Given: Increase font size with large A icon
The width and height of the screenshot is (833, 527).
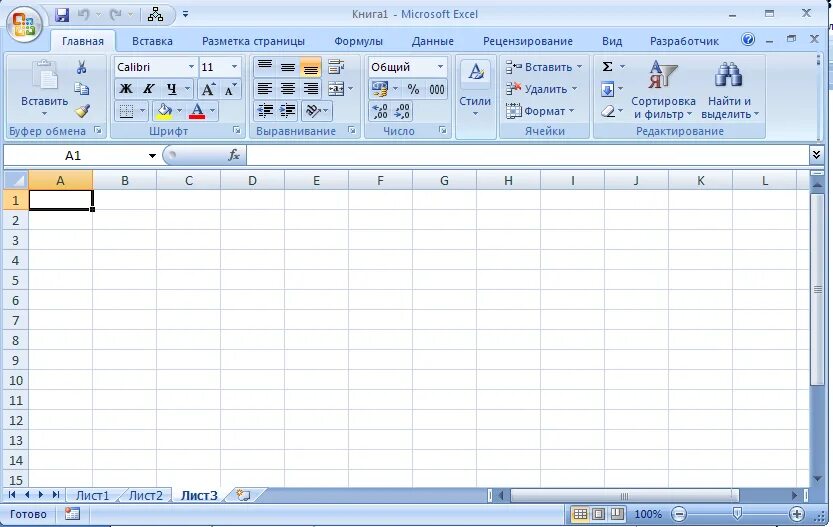Looking at the screenshot, I should 208,89.
